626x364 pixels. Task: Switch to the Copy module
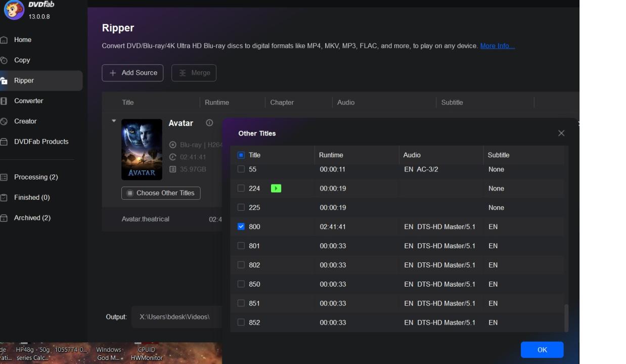(22, 60)
